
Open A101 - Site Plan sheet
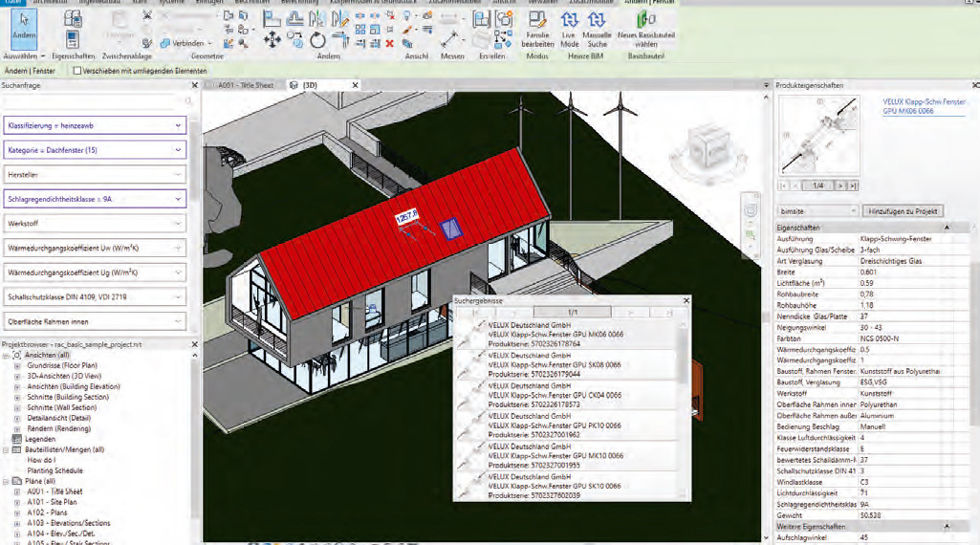(52, 502)
